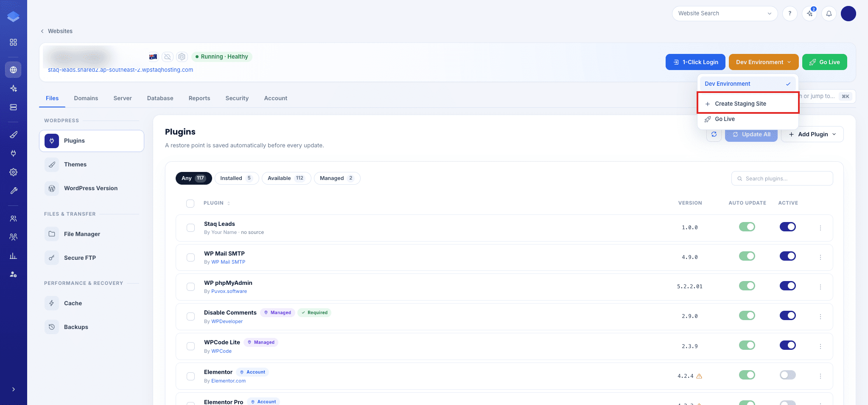Expand the Dev Environment dropdown button
The height and width of the screenshot is (405, 868).
pyautogui.click(x=764, y=62)
